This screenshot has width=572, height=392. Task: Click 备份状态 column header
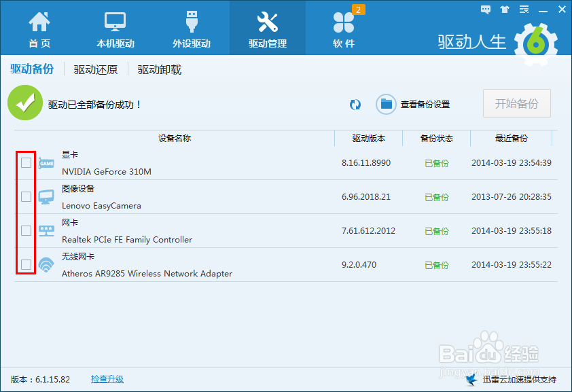coord(437,138)
